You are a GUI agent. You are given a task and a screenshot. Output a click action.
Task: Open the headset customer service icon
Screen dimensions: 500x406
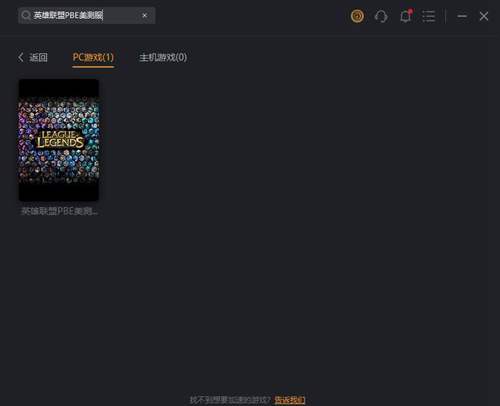(x=381, y=16)
